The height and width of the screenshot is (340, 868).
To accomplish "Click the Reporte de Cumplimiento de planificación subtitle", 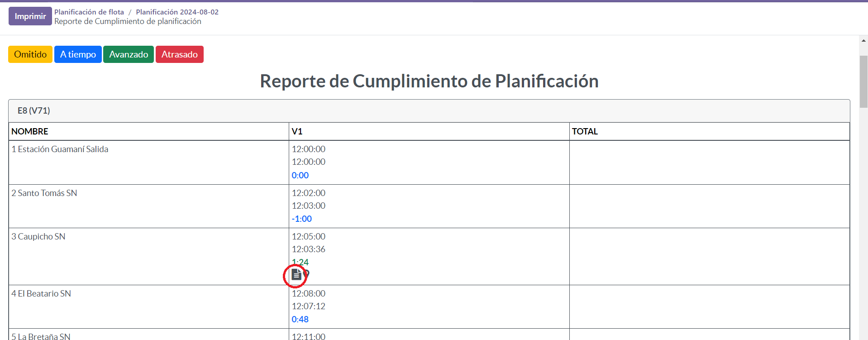I will click(128, 21).
